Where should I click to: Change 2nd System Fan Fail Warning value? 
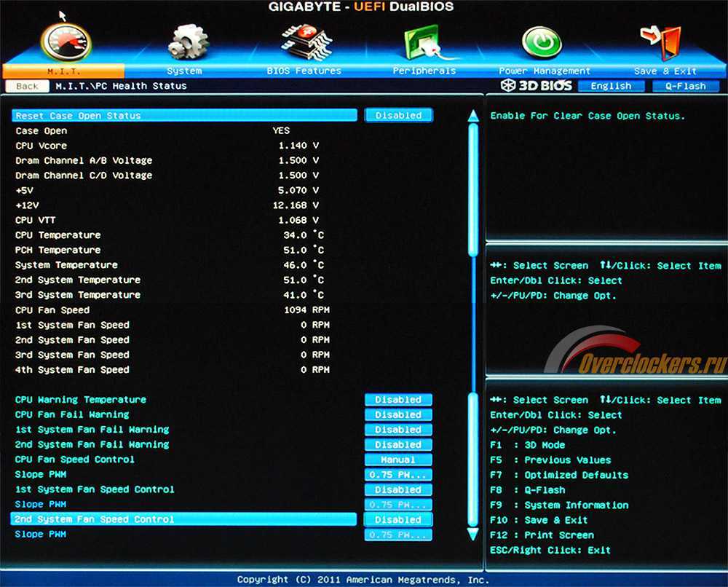coord(398,444)
